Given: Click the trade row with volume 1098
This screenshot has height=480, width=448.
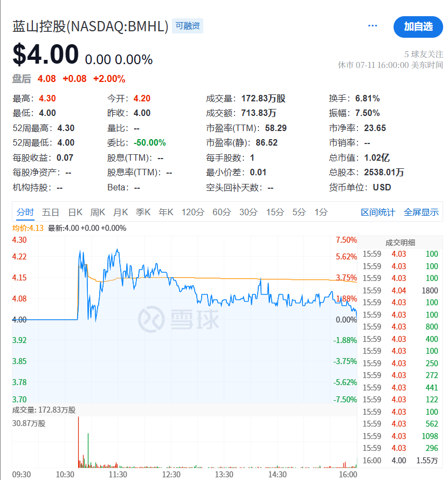Looking at the screenshot, I should 400,436.
